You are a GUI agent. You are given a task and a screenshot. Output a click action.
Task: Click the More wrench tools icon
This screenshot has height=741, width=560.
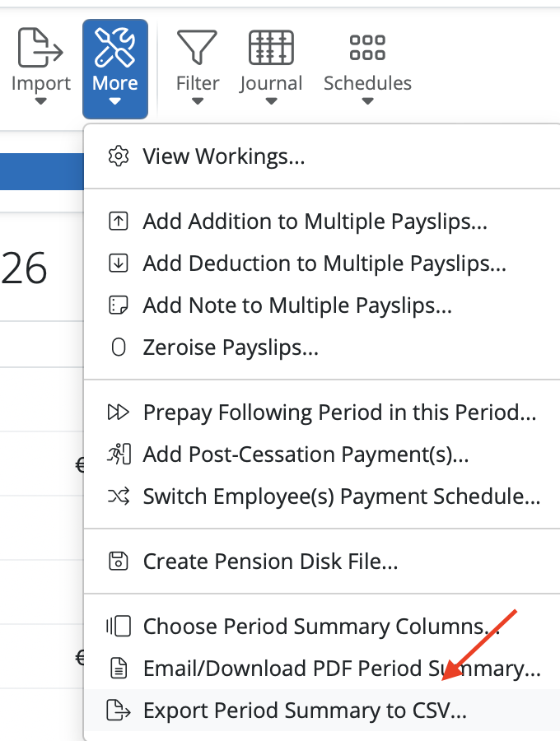pyautogui.click(x=115, y=47)
